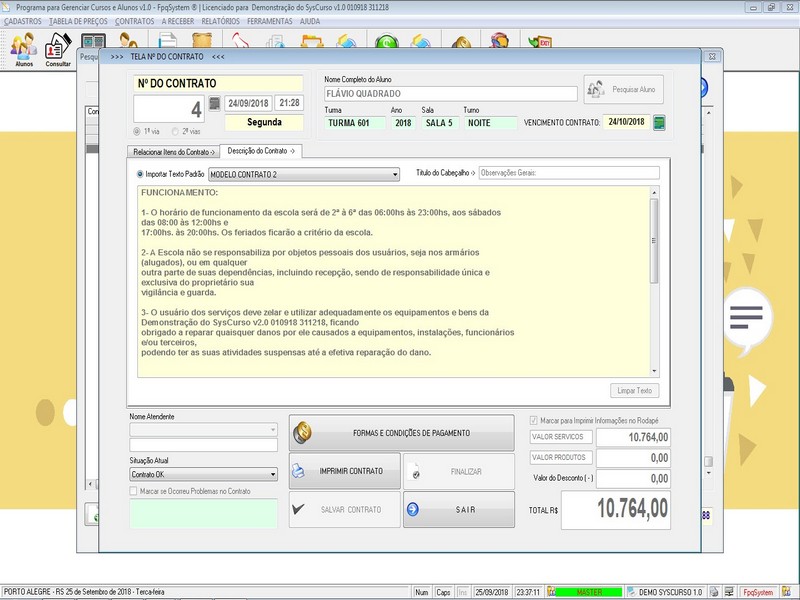Click the Valor do Desconto field
The width and height of the screenshot is (800, 600).
pos(633,479)
